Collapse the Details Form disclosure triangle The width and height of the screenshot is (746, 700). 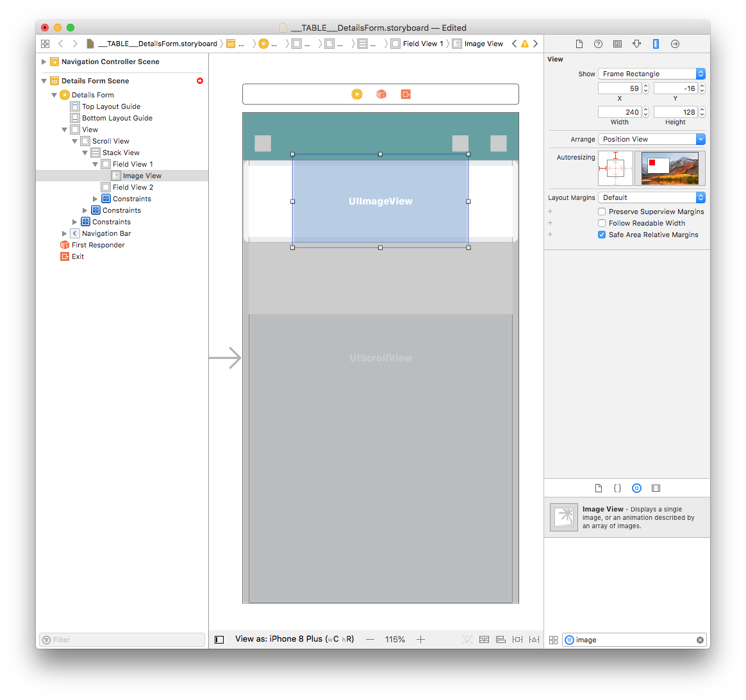[x=54, y=95]
